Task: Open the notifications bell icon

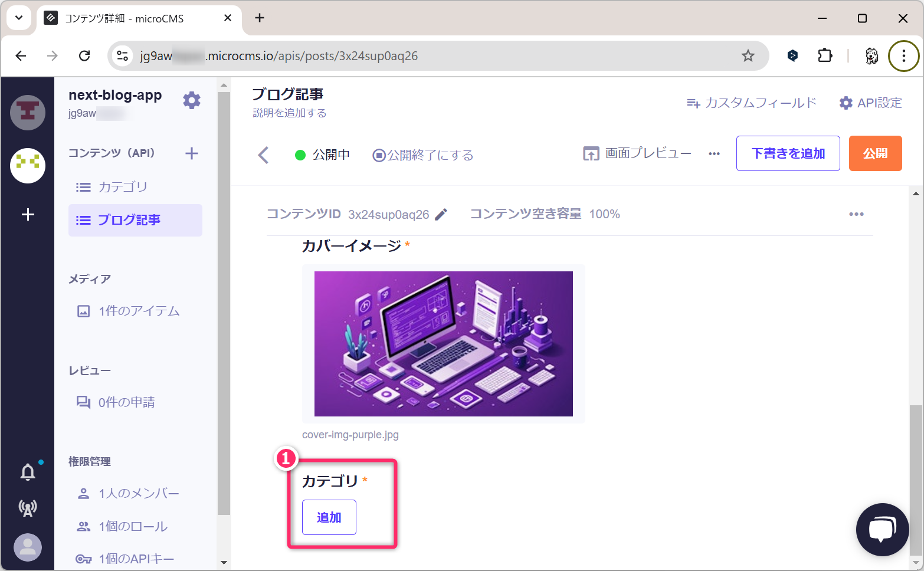Action: [x=28, y=472]
